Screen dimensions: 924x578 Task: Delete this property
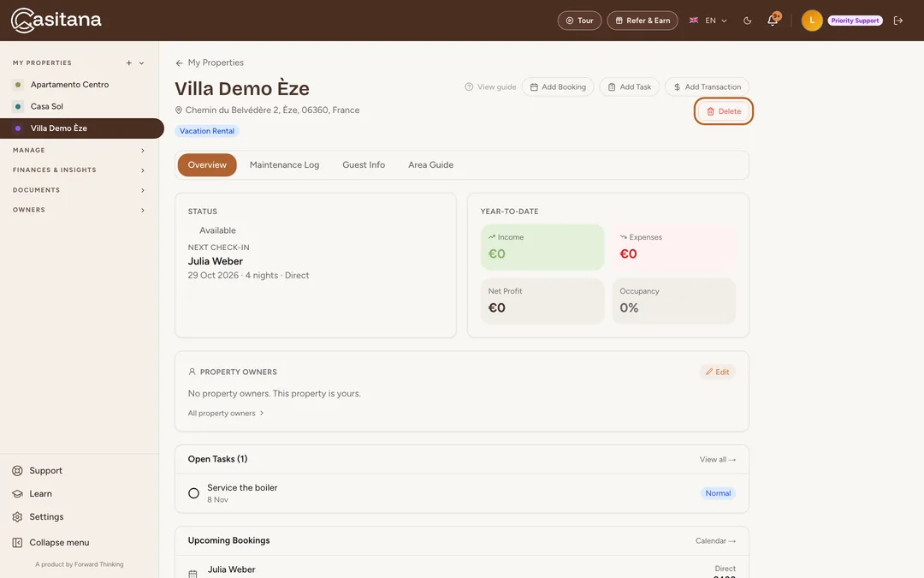724,110
